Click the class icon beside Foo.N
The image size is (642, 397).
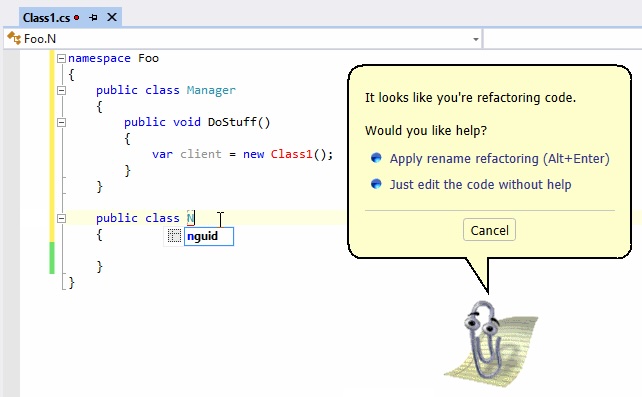click(14, 38)
